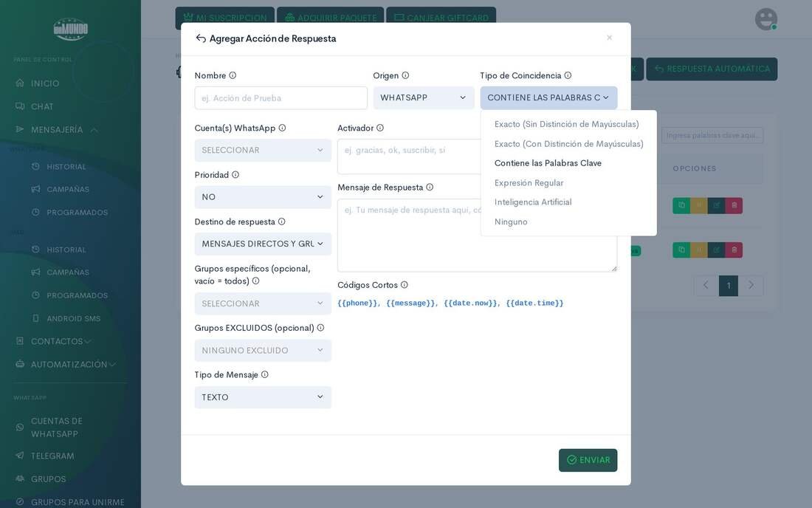812x508 pixels.
Task: Click the dark edit icon in first table row
Action: [x=717, y=205]
